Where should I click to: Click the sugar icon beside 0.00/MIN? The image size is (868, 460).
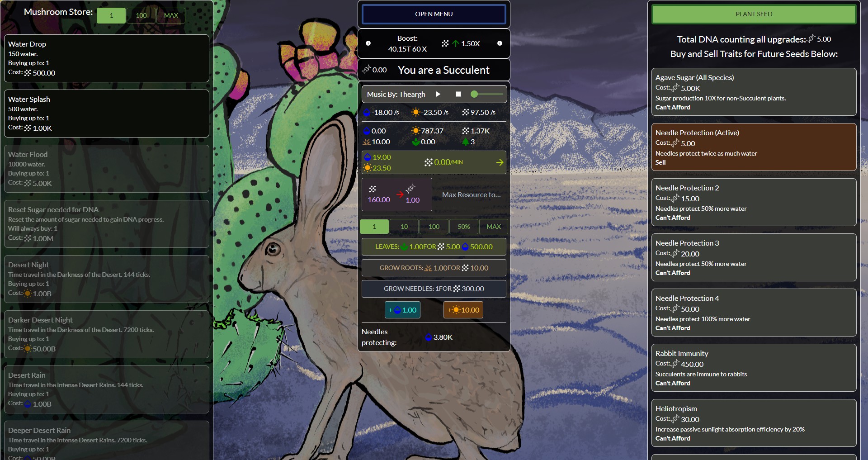429,162
